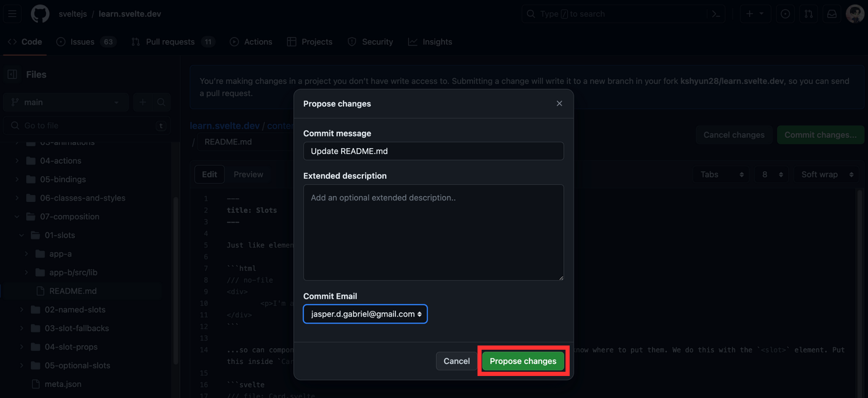The width and height of the screenshot is (868, 398).
Task: Open the command palette from the search bar
Action: pos(716,14)
